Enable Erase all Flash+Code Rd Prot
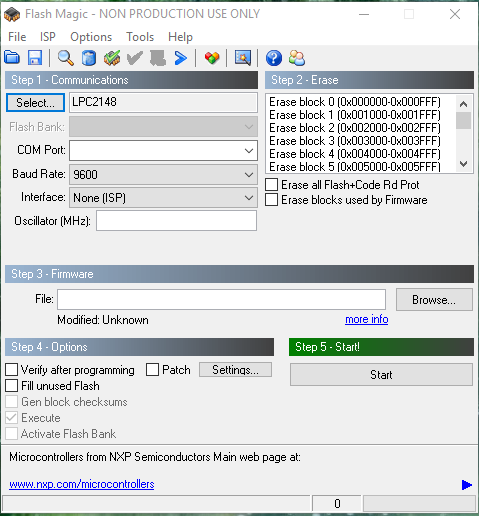The width and height of the screenshot is (479, 516). click(272, 184)
